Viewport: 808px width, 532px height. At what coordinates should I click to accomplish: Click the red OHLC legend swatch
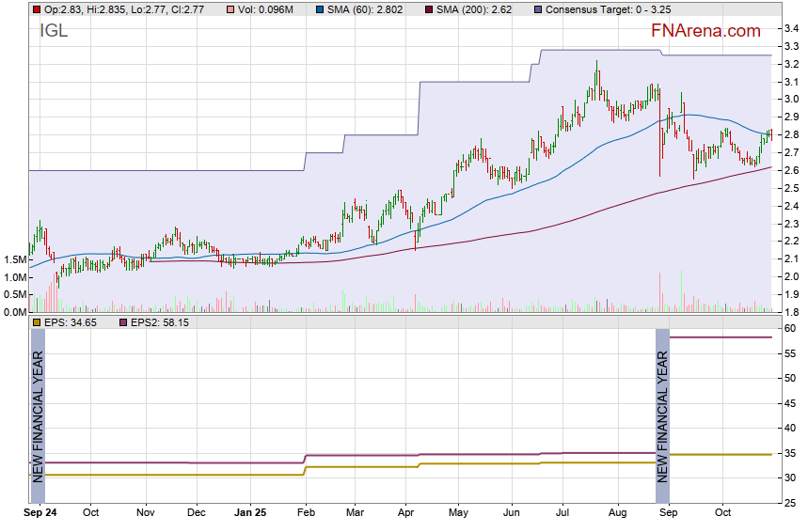[x=37, y=9]
